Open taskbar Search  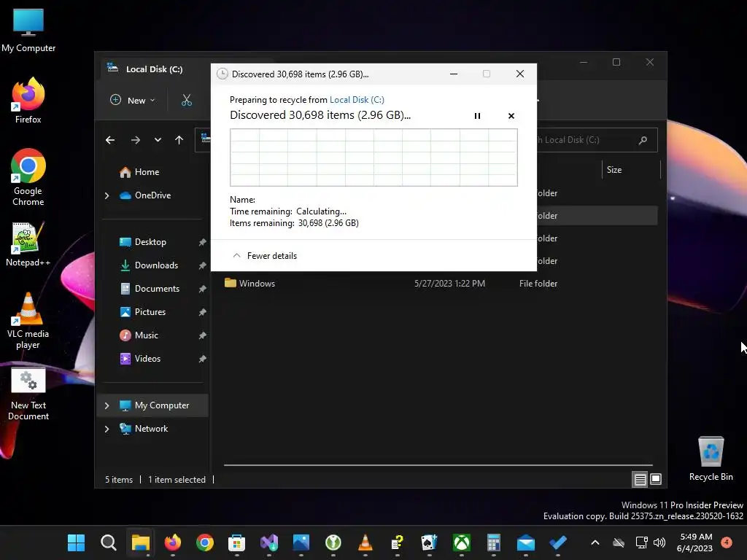tap(108, 542)
